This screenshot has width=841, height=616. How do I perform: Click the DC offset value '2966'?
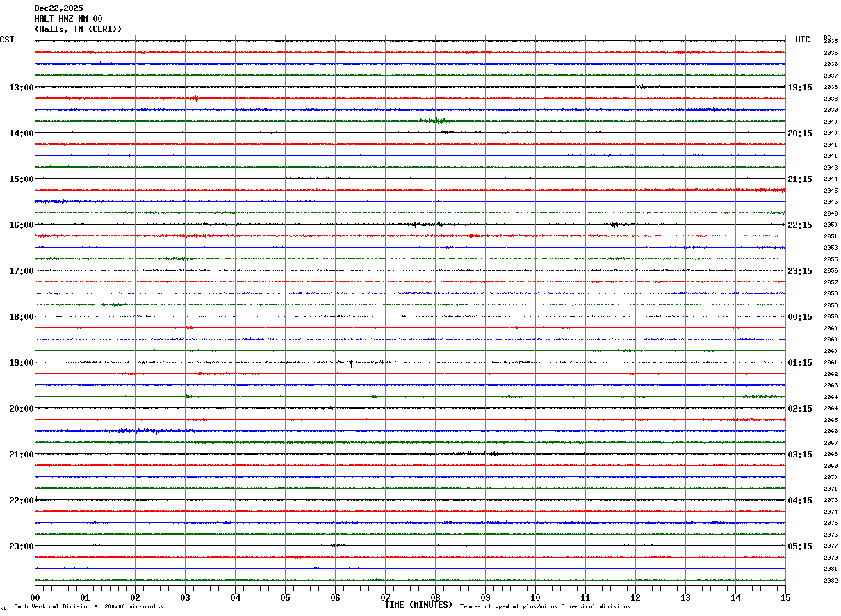tap(831, 431)
